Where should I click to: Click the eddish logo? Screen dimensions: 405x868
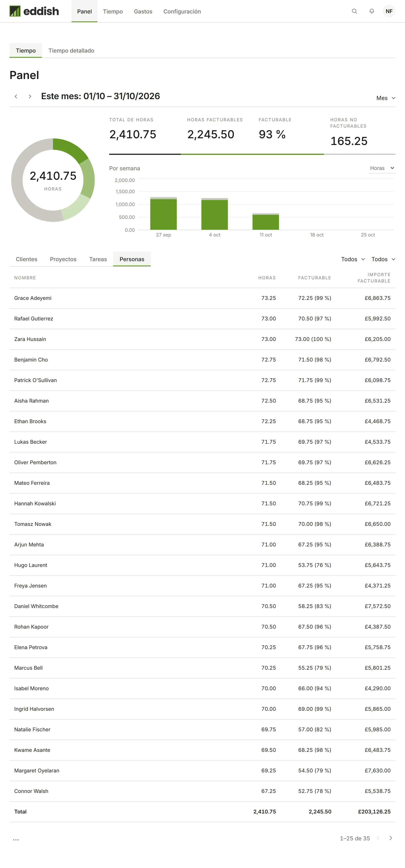pos(34,11)
